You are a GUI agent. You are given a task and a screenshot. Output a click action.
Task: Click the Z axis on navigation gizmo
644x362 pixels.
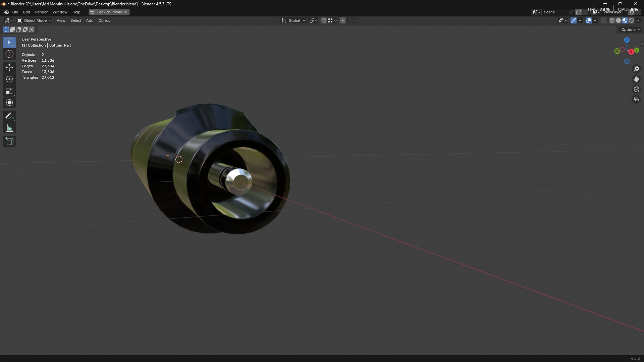(627, 40)
